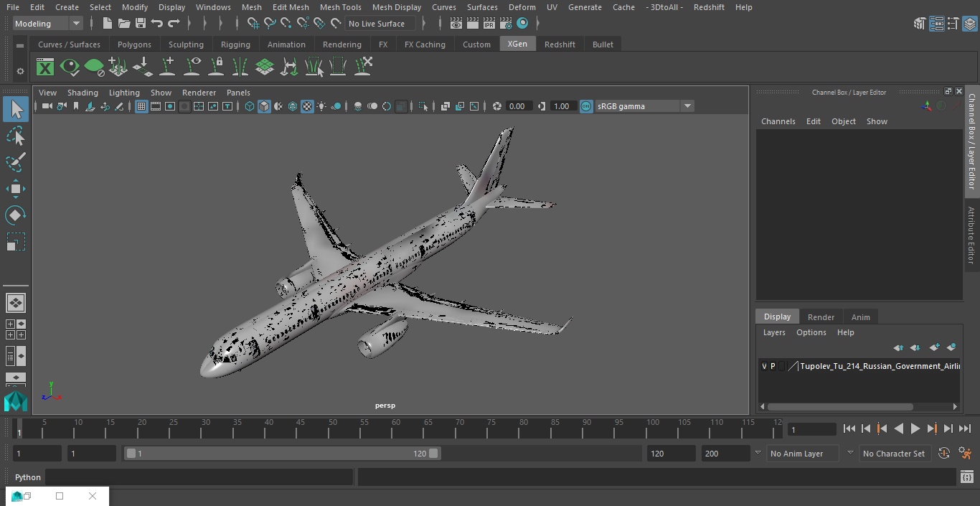Click the Select camera icon in viewport toolbar
The width and height of the screenshot is (980, 506).
click(x=47, y=106)
